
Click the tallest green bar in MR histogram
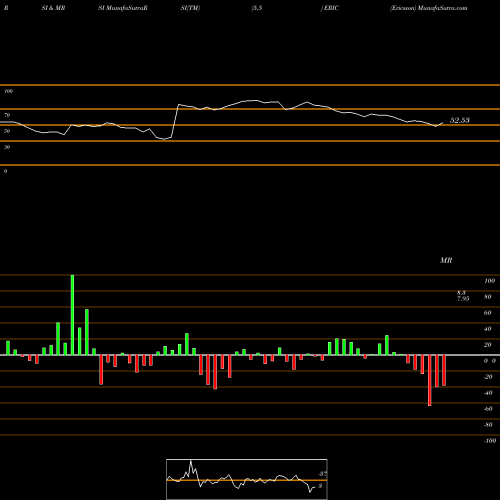tap(72, 315)
